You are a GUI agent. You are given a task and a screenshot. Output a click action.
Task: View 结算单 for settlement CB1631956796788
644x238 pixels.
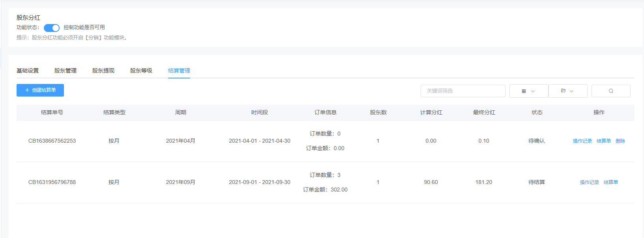coord(610,182)
